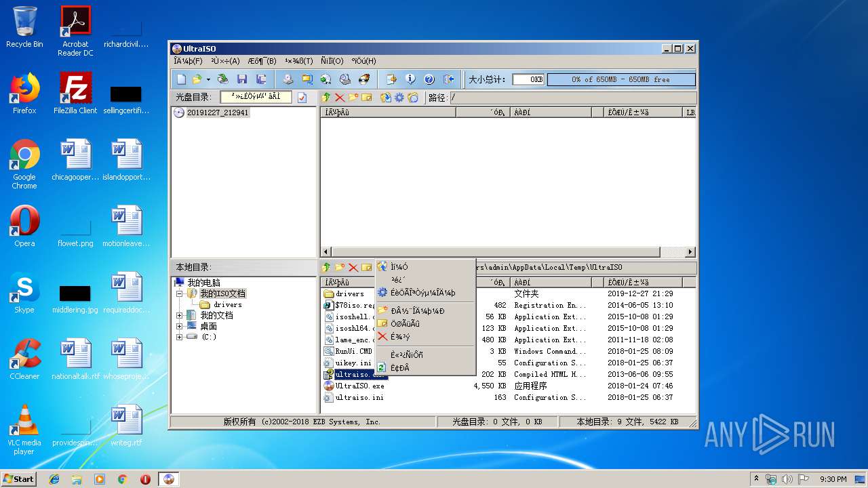The image size is (868, 488).
Task: Open VLC media player desktop shortcut
Action: coord(24,430)
